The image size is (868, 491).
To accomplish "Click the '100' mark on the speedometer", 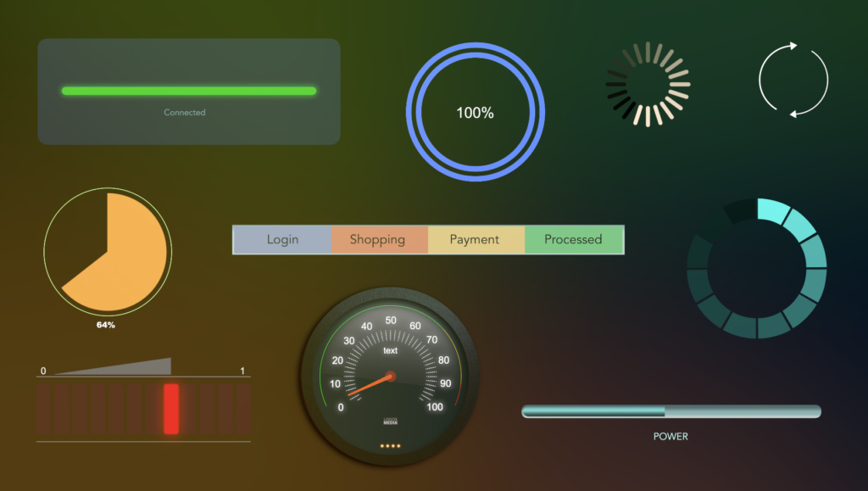I will click(x=435, y=407).
